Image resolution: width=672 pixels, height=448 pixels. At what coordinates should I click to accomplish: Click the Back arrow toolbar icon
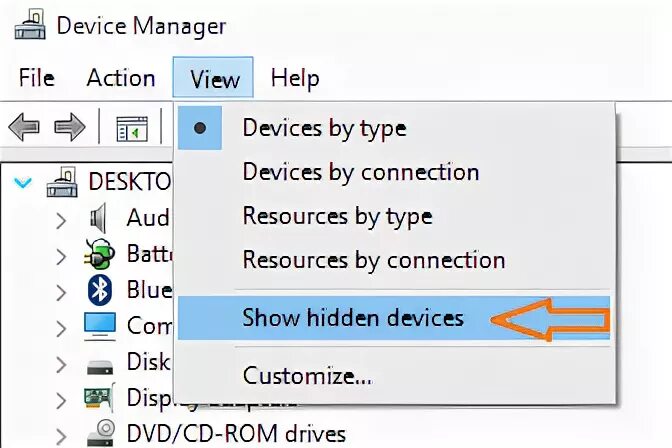click(23, 128)
